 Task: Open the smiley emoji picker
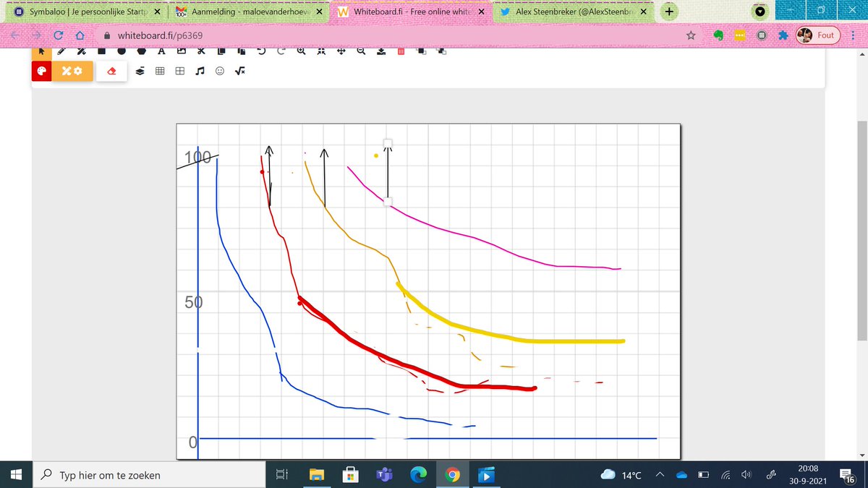point(221,71)
